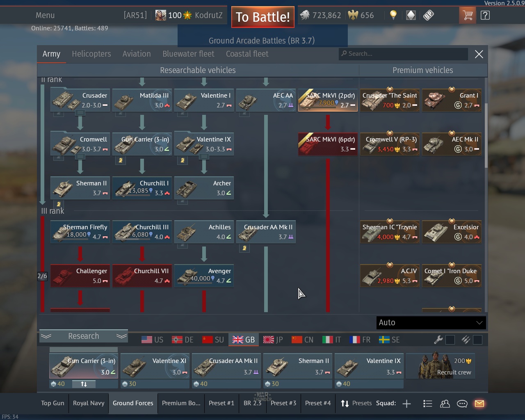
Task: Select the JP nation tab
Action: [x=273, y=340]
